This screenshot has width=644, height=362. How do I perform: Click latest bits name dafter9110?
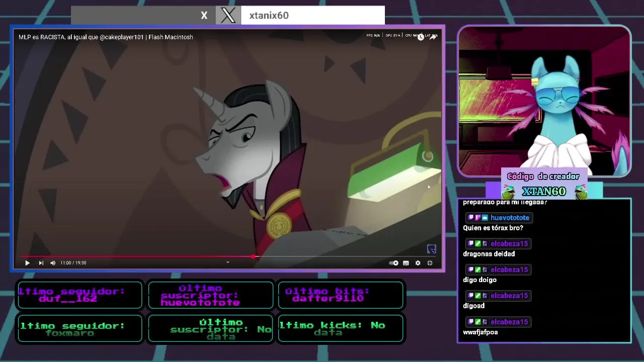pyautogui.click(x=328, y=299)
